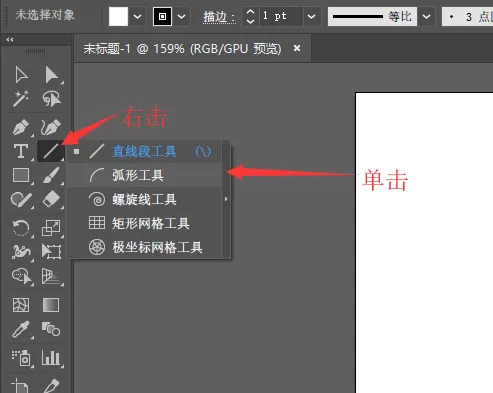Select the Blend tool

point(51,329)
